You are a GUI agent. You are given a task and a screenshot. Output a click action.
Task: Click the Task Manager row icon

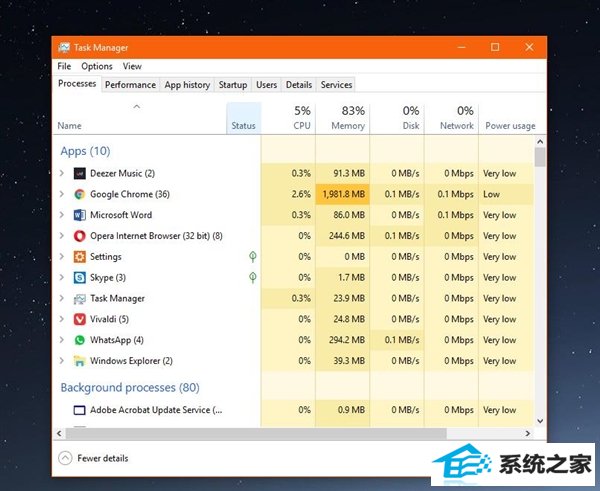(79, 299)
